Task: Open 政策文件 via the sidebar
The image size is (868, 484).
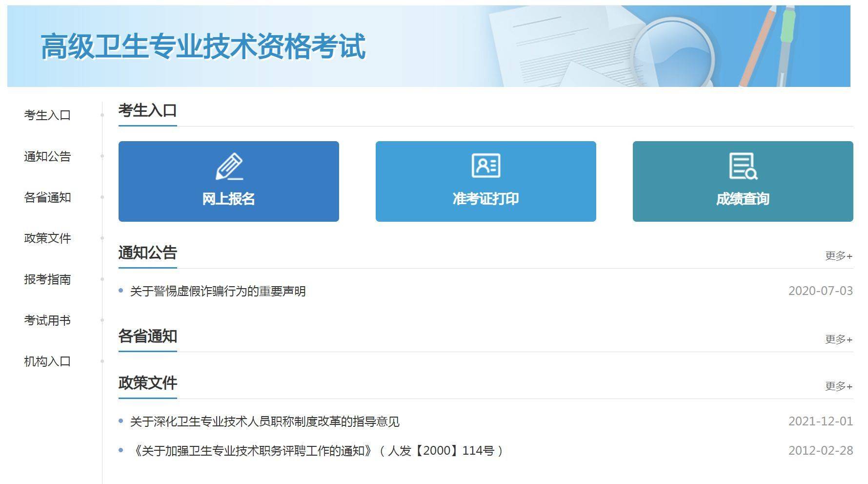Action: (x=47, y=239)
